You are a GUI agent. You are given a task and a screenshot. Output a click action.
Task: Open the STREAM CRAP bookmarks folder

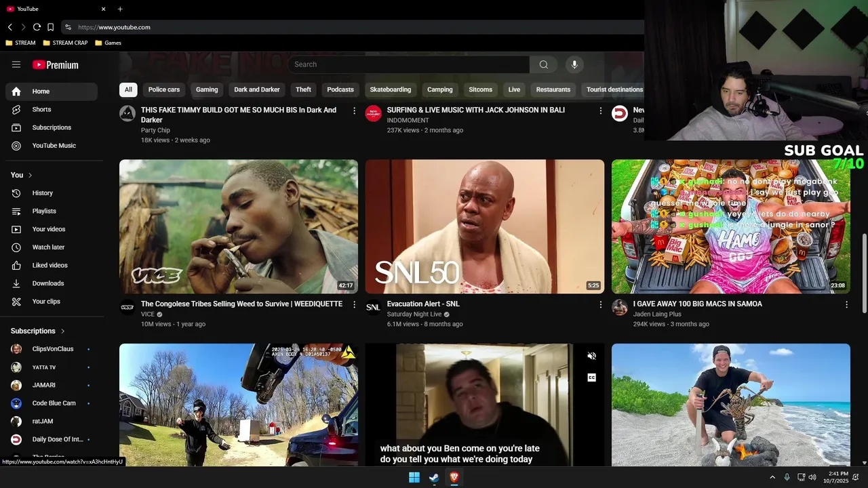pos(65,43)
